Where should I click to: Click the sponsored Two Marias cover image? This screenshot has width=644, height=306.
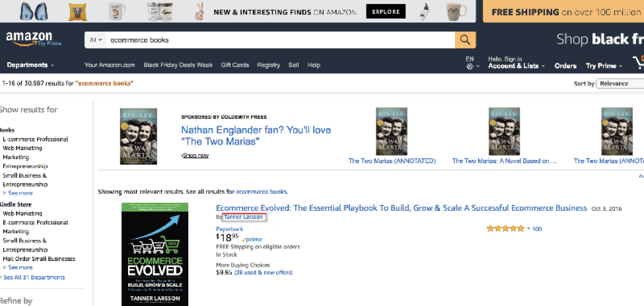pos(139,136)
